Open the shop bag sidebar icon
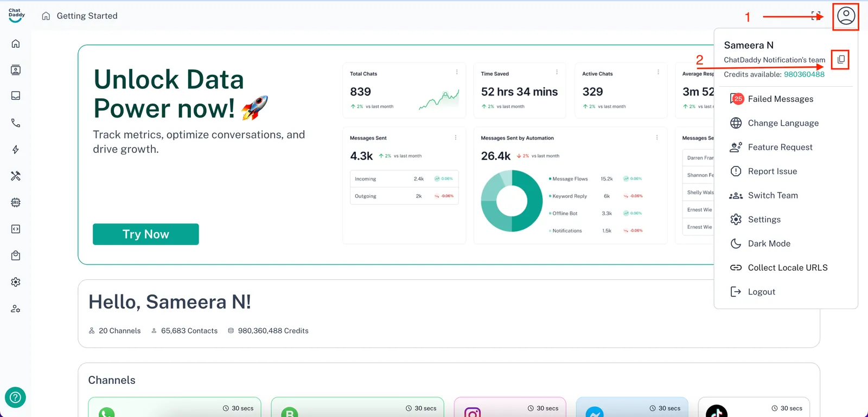Image resolution: width=868 pixels, height=417 pixels. click(x=16, y=255)
